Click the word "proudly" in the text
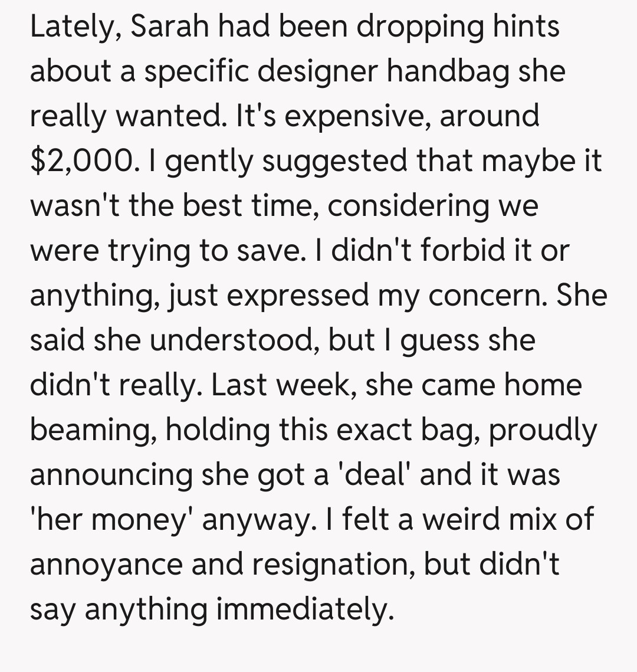 (x=543, y=430)
